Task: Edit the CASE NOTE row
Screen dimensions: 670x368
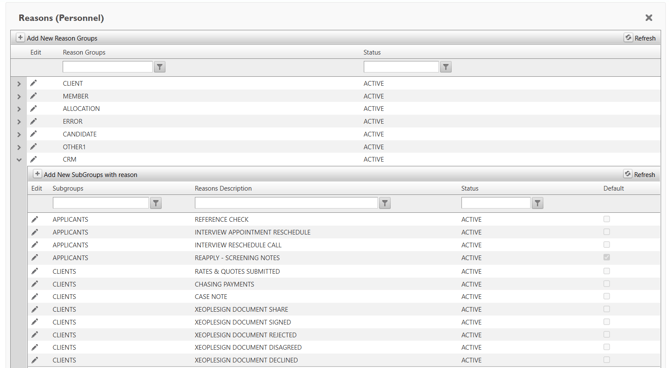Action: [35, 297]
